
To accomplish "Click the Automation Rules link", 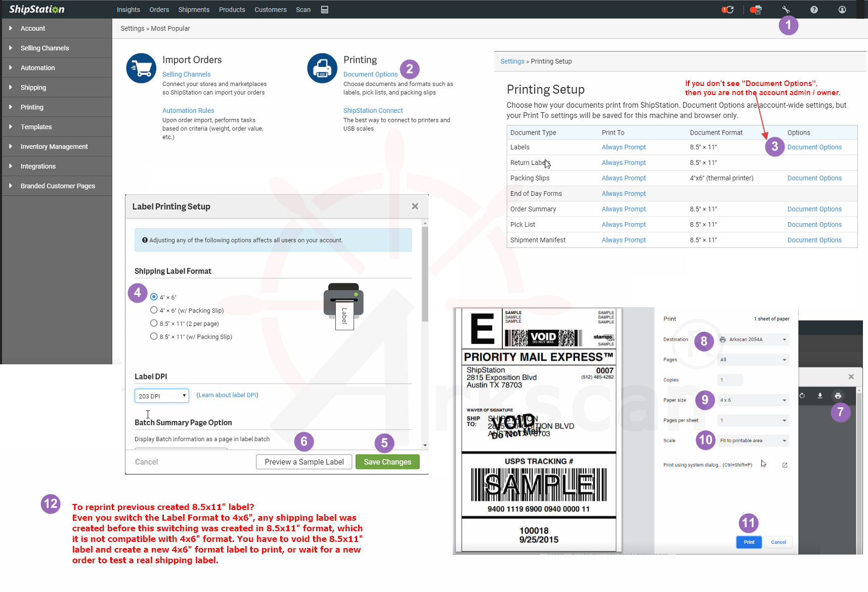I will [x=188, y=110].
